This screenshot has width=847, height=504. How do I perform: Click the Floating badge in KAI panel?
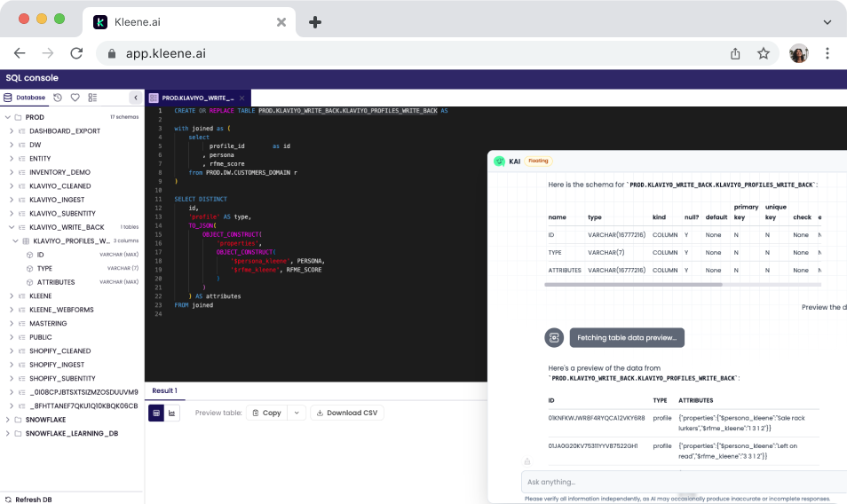point(538,161)
